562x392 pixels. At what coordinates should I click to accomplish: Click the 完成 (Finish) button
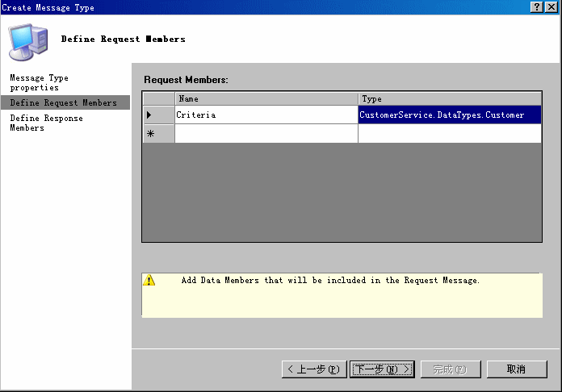point(450,369)
